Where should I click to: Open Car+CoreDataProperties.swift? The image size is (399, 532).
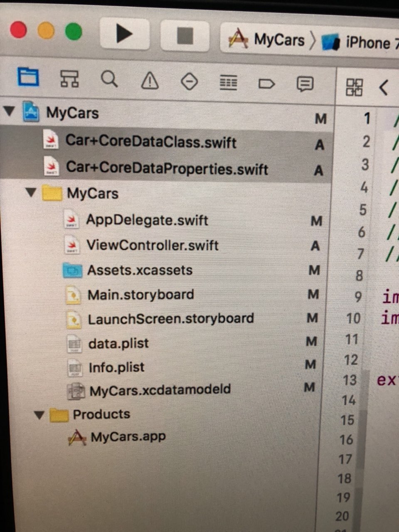pyautogui.click(x=167, y=167)
